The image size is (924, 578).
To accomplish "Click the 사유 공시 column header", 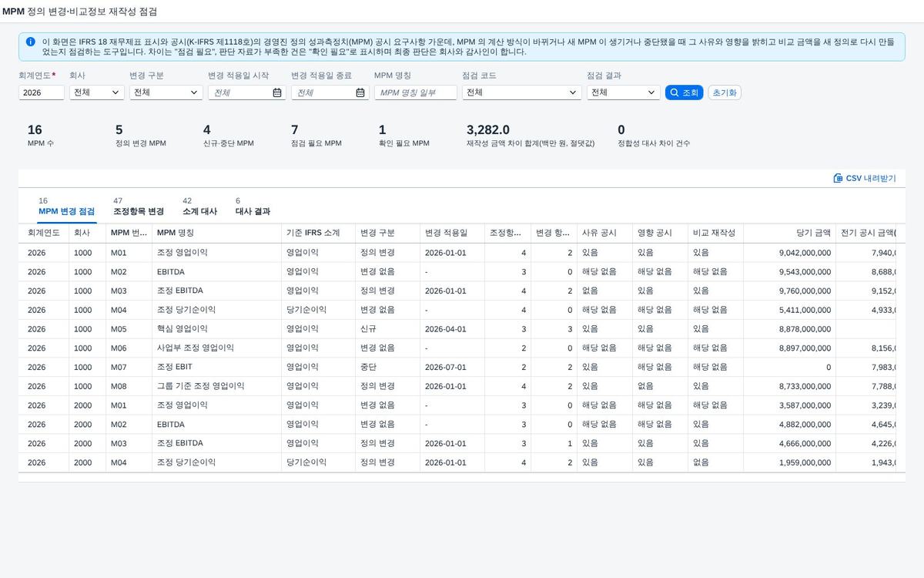I will tap(605, 233).
